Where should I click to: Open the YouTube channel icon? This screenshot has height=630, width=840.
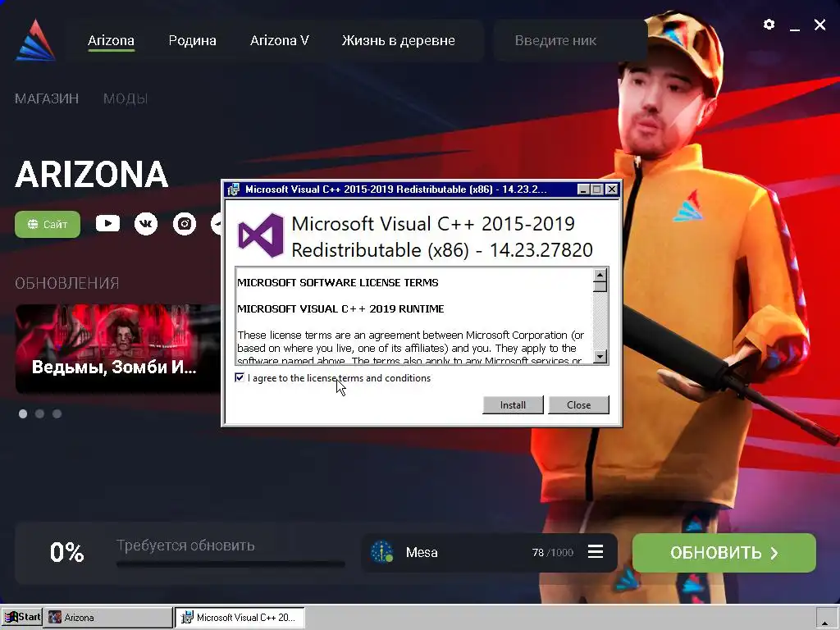[x=107, y=223]
